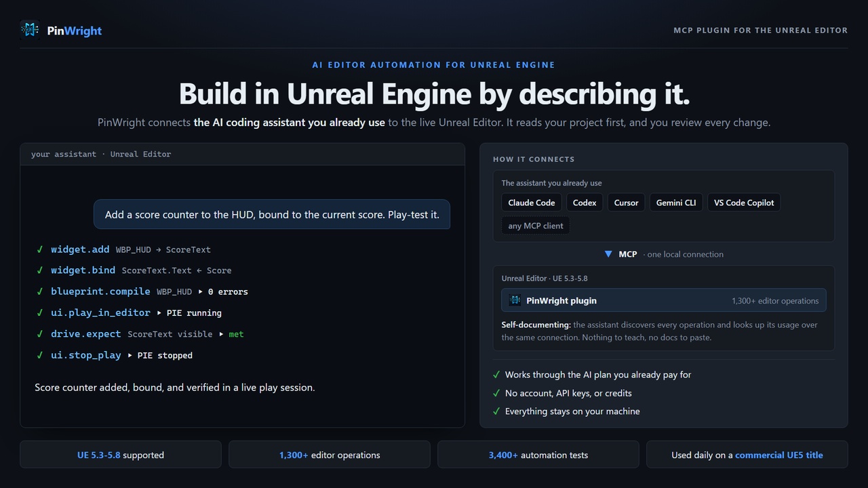Click checkmark beside blueprint.compile line

39,291
